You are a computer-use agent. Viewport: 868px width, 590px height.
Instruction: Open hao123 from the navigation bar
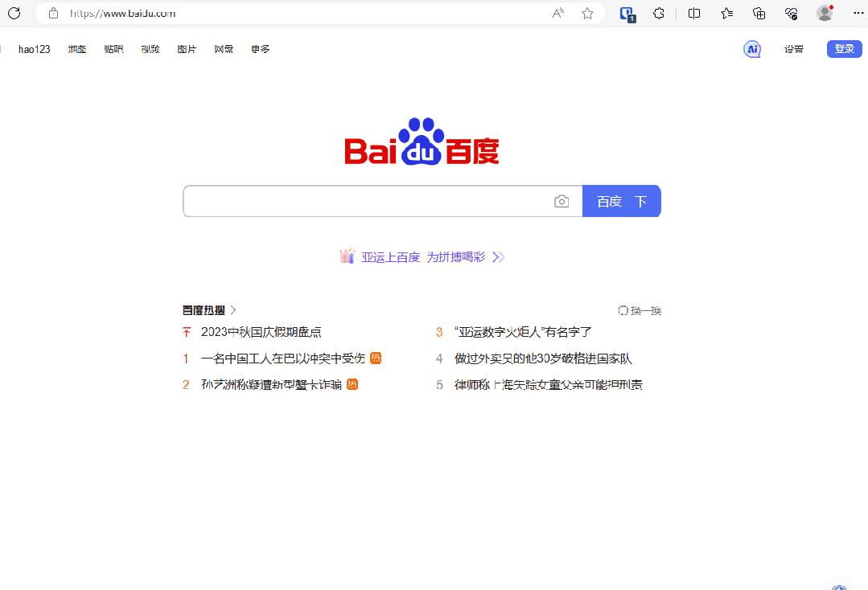(34, 49)
